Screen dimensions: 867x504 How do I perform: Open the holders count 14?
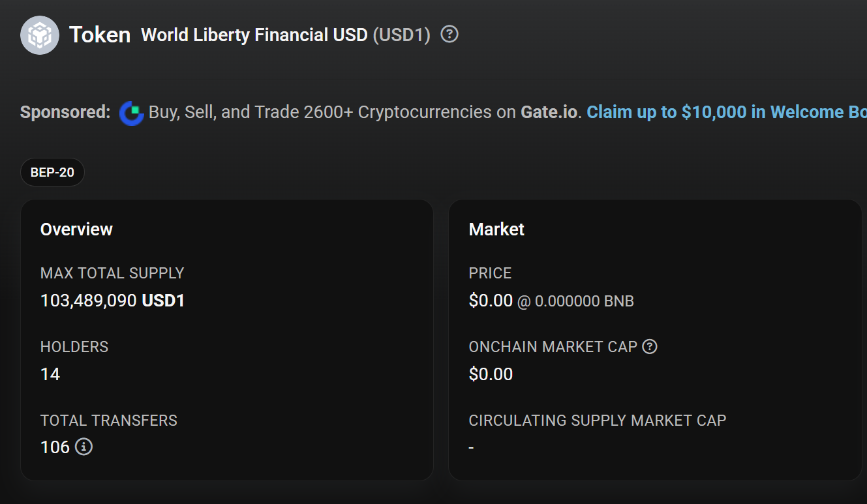click(x=49, y=374)
